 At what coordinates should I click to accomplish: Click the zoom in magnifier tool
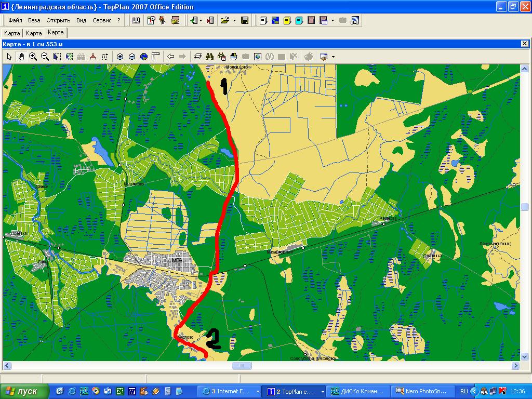(x=33, y=57)
